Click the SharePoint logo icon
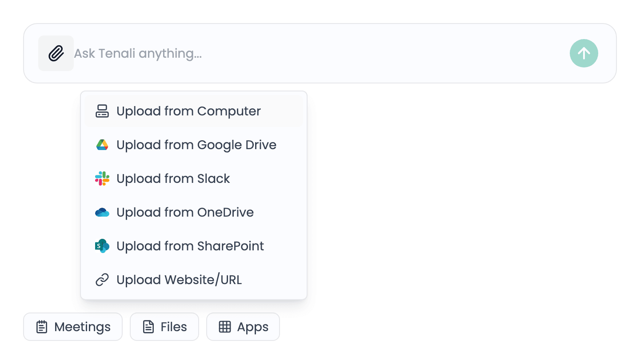 (x=102, y=246)
